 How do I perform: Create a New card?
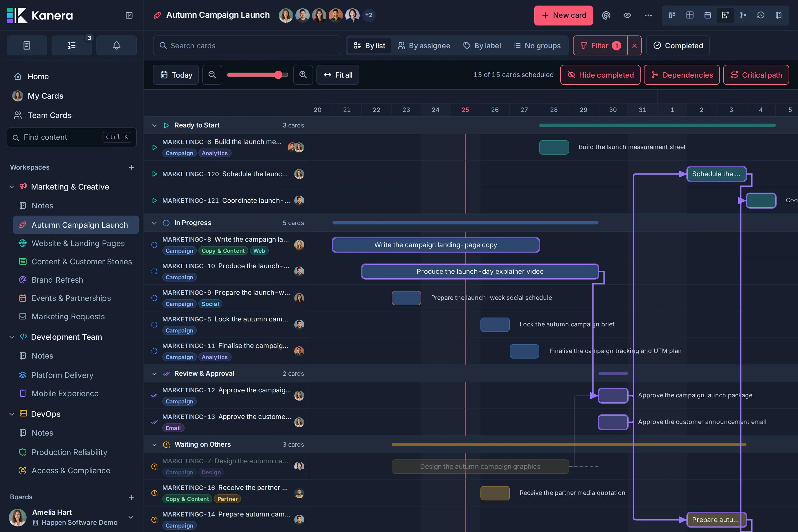tap(563, 15)
